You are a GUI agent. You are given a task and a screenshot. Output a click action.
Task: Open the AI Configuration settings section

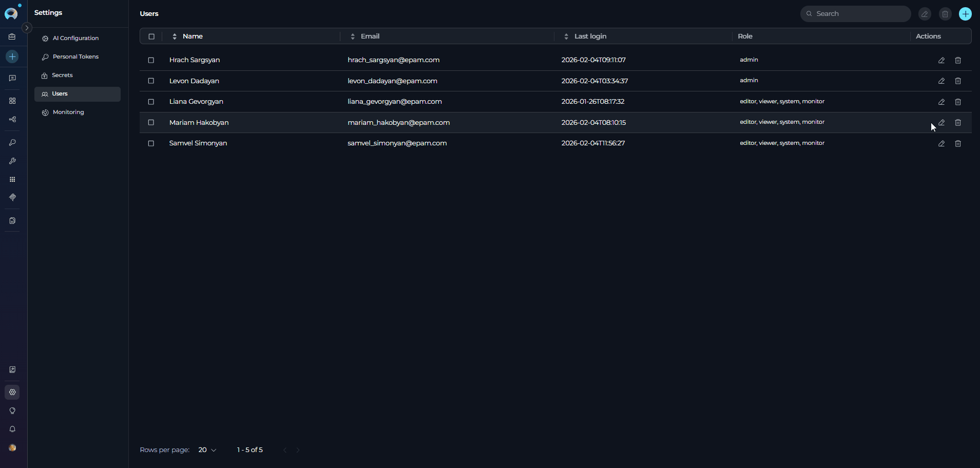75,39
